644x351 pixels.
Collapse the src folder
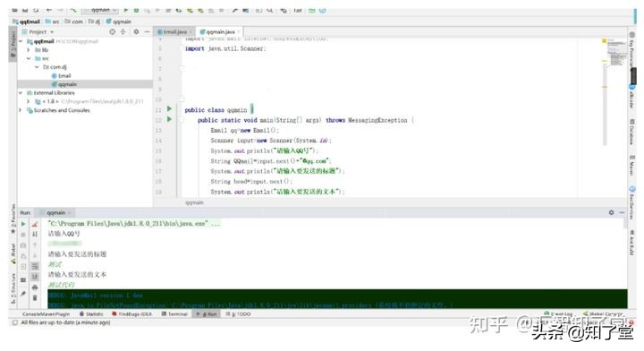[x=29, y=58]
